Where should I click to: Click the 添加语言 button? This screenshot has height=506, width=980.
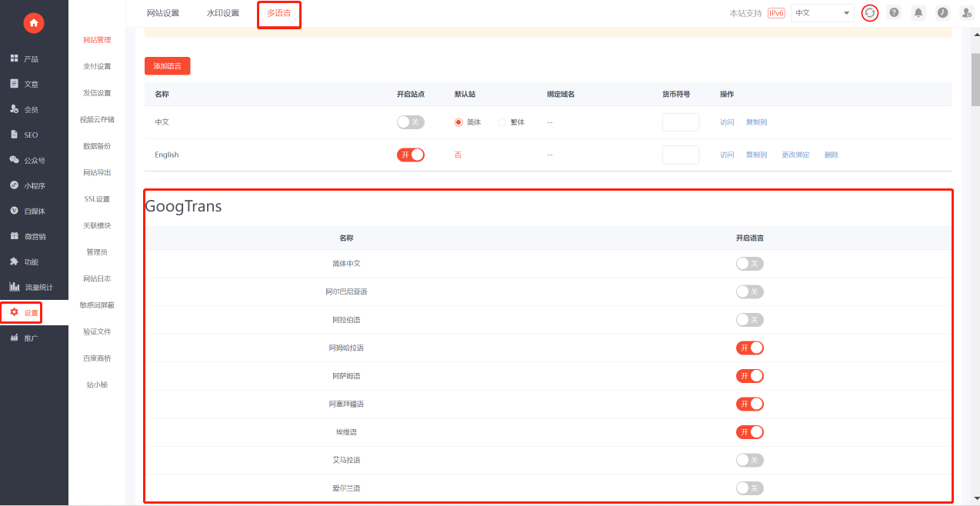[168, 66]
